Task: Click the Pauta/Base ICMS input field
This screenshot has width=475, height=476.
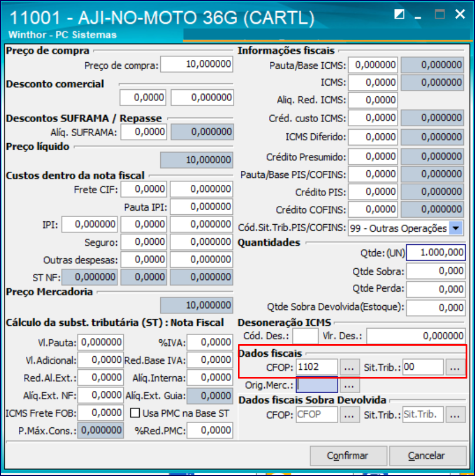Action: 373,65
